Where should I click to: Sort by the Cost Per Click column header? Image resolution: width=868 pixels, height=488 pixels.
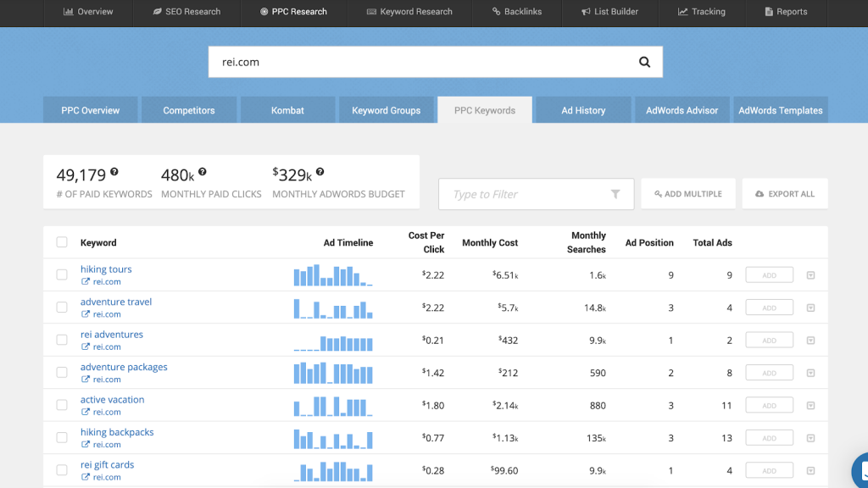point(426,242)
